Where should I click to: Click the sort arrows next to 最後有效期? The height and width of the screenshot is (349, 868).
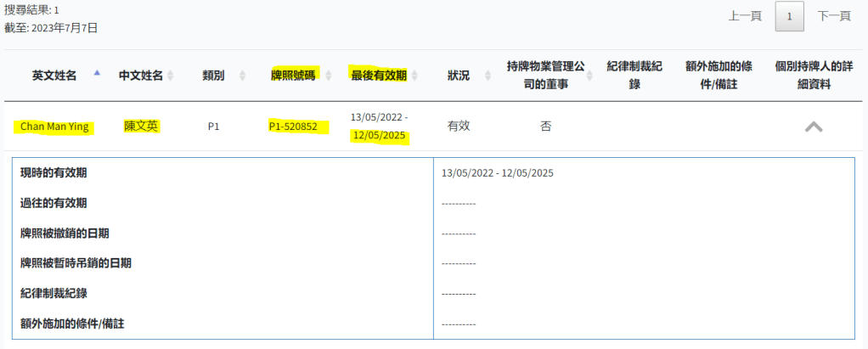[x=414, y=76]
